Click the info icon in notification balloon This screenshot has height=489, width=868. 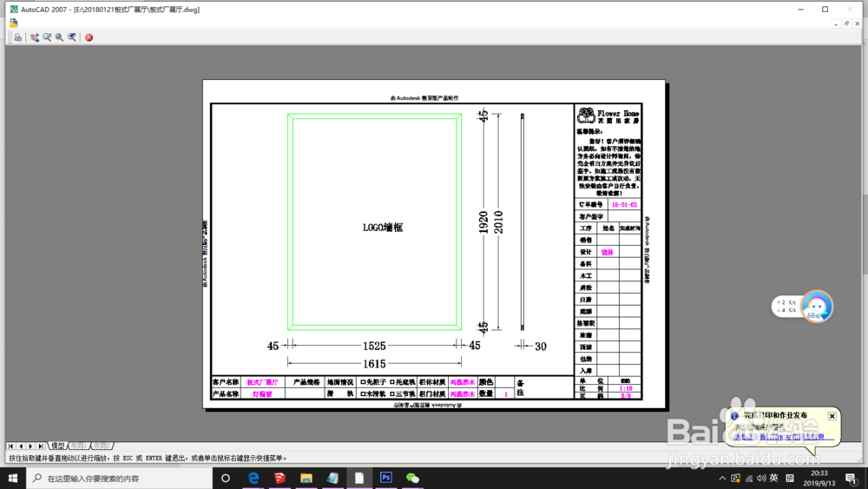[734, 416]
